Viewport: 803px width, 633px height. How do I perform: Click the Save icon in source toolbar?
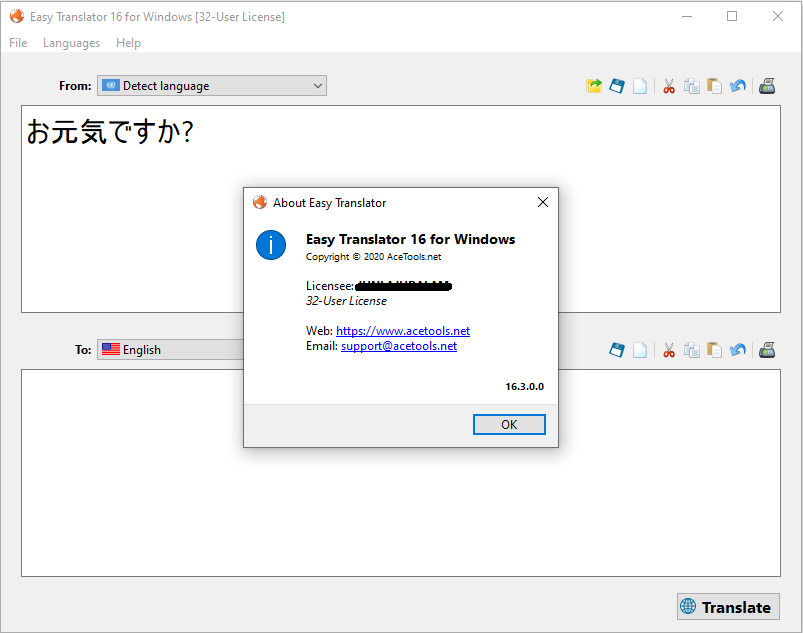[617, 86]
